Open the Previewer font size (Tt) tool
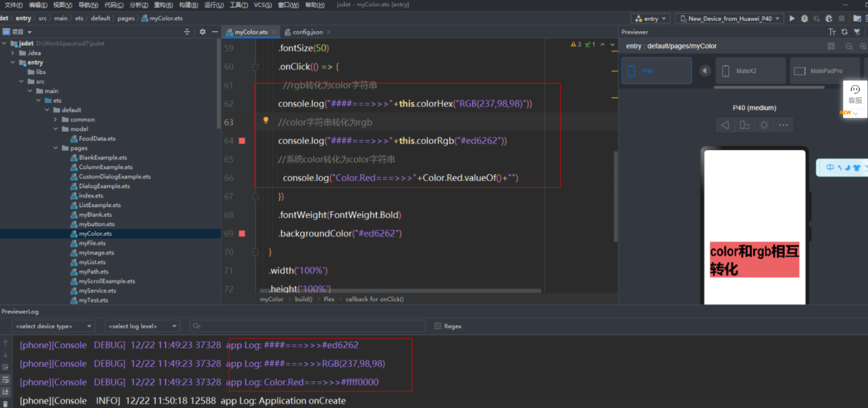The image size is (868, 408). tap(832, 32)
